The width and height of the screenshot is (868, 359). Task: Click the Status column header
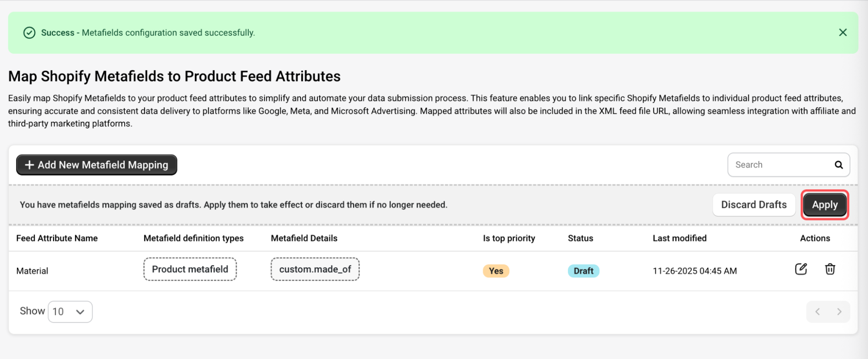(580, 238)
